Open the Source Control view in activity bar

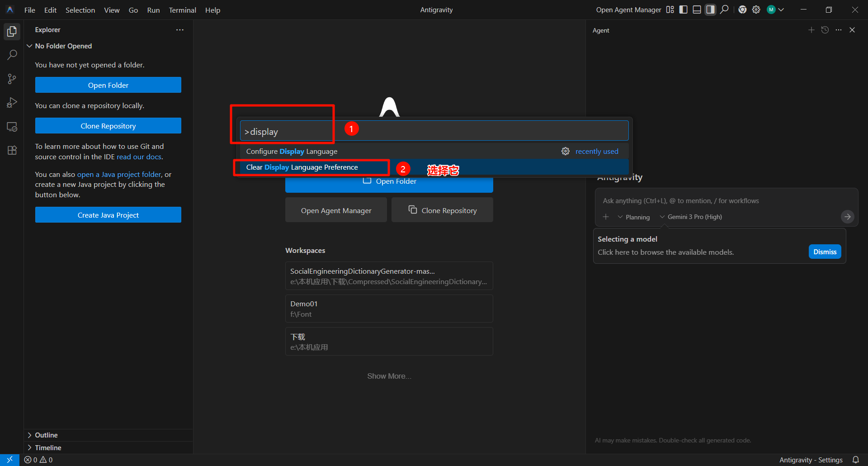pos(12,79)
